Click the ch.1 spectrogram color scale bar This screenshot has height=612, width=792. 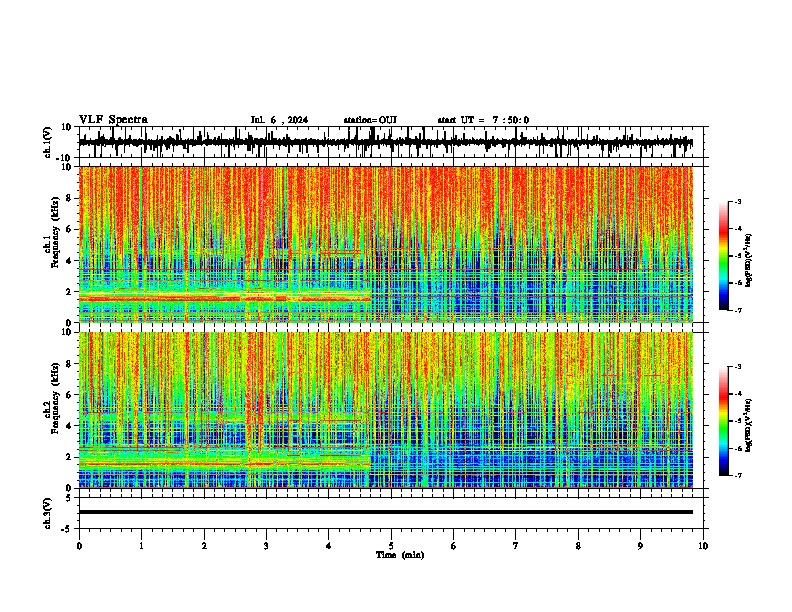(724, 256)
